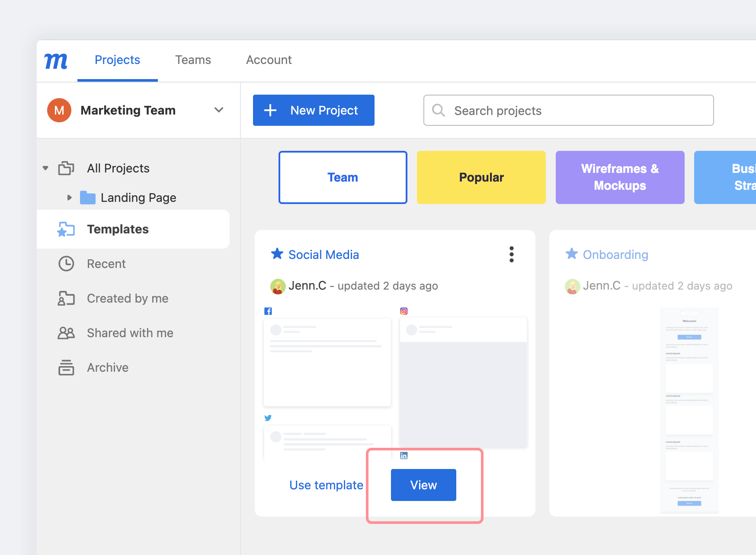Unstar the Social Media template
The height and width of the screenshot is (555, 756).
click(277, 254)
